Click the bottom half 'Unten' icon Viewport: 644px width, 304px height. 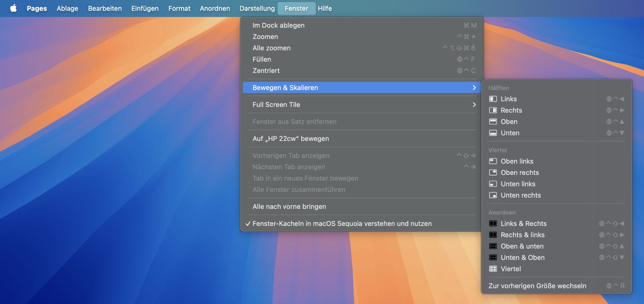point(493,133)
